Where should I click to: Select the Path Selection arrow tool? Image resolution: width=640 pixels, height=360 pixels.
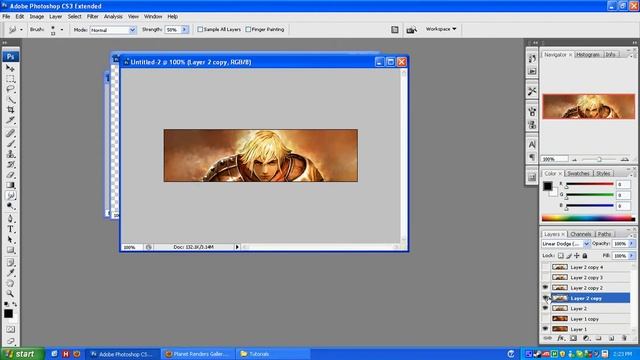[x=10, y=240]
